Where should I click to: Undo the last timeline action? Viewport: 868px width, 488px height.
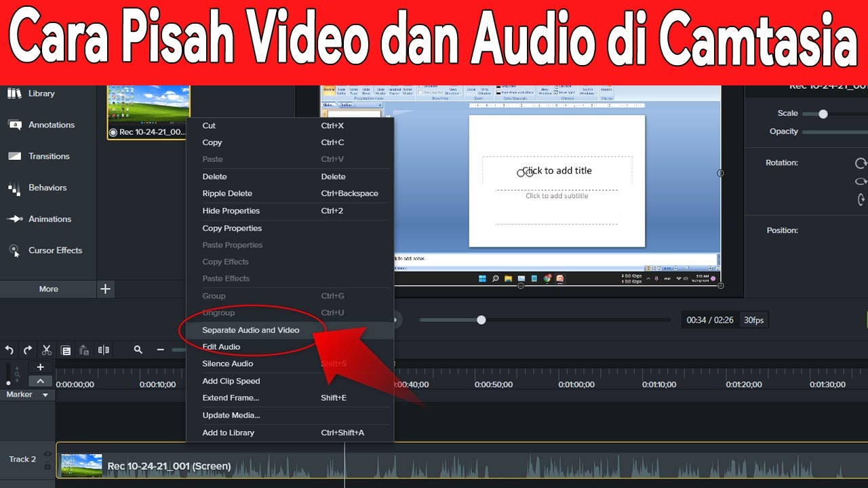9,350
